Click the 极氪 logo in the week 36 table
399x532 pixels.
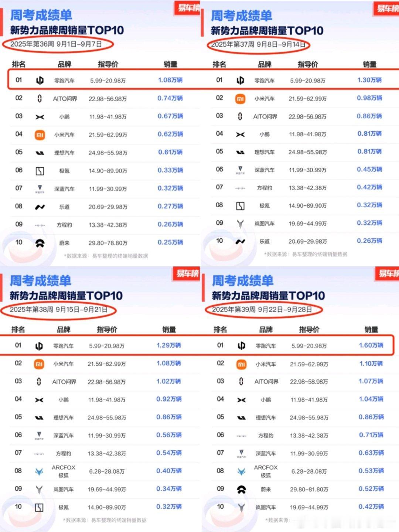point(40,171)
